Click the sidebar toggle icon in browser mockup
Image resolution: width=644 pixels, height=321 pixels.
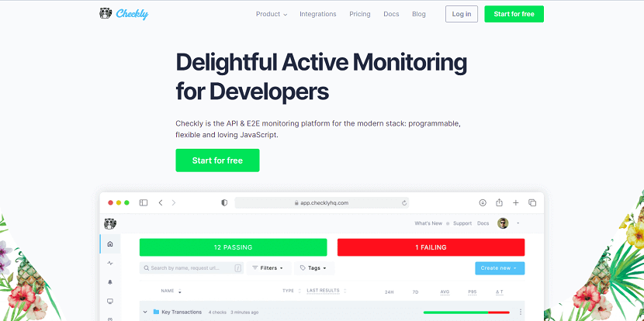pyautogui.click(x=144, y=203)
